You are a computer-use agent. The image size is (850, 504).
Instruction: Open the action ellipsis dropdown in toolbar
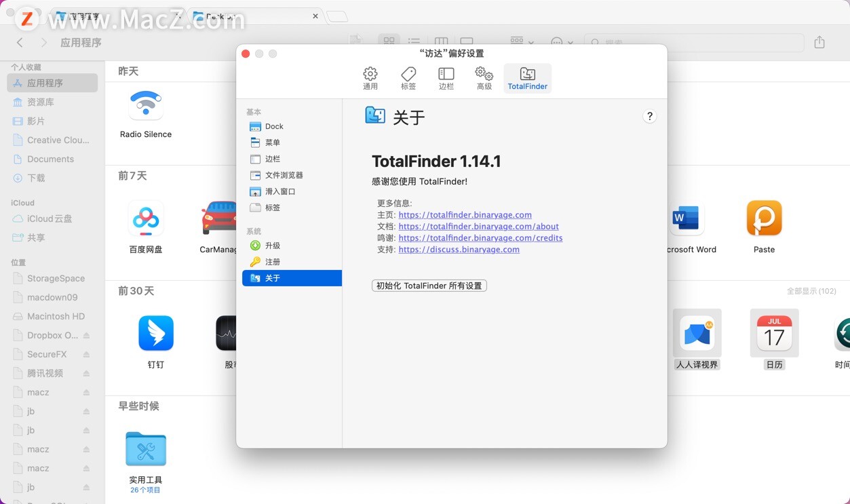click(x=562, y=42)
